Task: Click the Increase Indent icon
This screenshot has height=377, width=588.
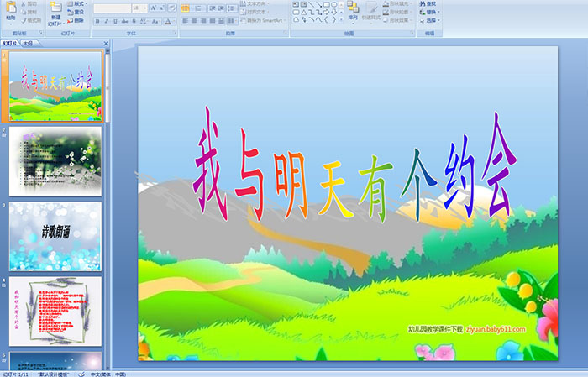Action: tap(221, 8)
